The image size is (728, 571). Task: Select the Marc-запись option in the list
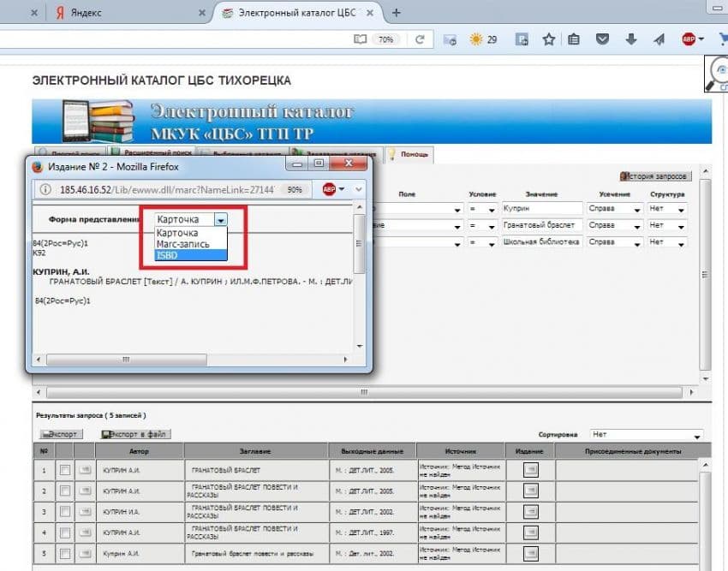(x=190, y=244)
